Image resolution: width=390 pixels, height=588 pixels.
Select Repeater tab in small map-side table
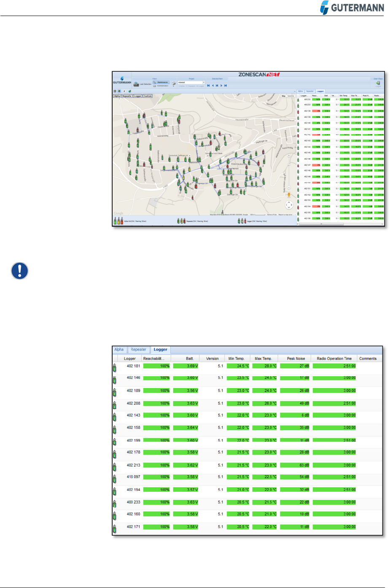tap(310, 91)
